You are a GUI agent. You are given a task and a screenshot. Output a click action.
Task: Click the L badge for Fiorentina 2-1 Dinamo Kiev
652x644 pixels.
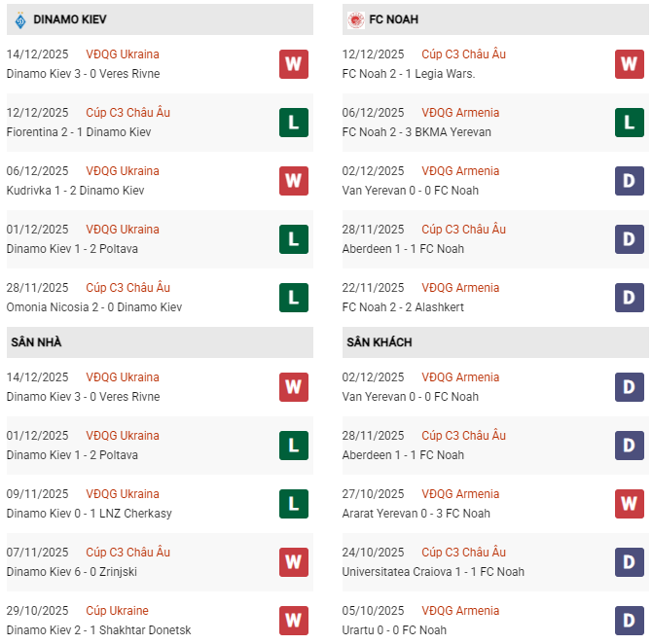pyautogui.click(x=294, y=123)
